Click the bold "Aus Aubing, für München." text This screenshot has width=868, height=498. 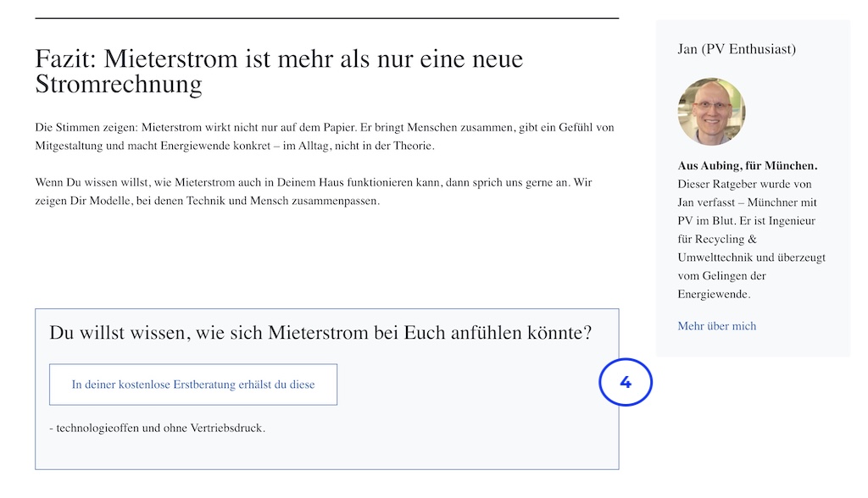pyautogui.click(x=748, y=165)
